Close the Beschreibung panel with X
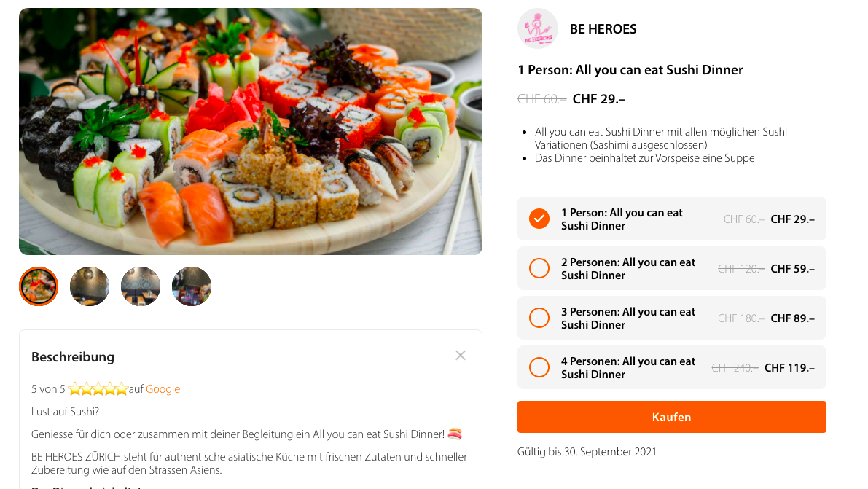The height and width of the screenshot is (489, 868). pos(461,356)
